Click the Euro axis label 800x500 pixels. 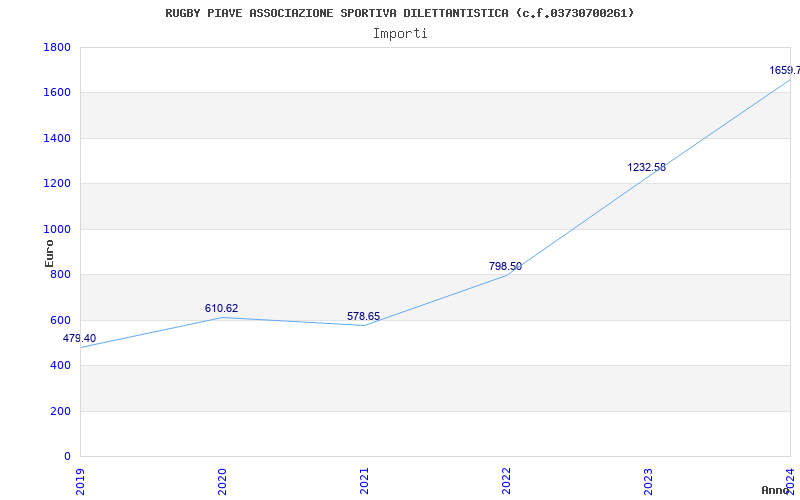point(49,253)
